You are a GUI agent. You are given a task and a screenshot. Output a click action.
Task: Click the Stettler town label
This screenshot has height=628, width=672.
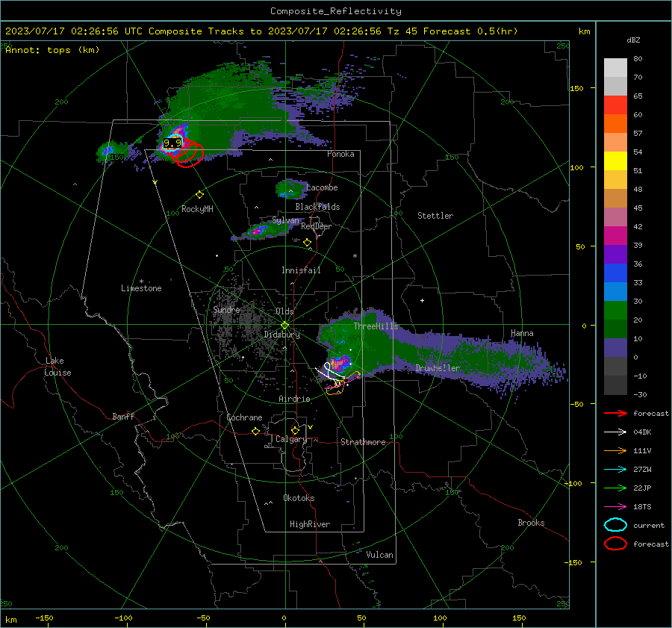pos(435,216)
